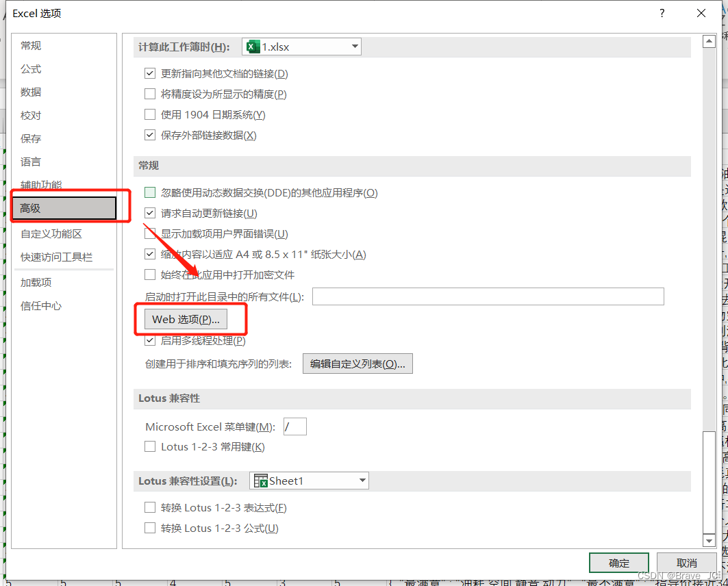Click the Excel file icon beside 1.xlsx

253,47
